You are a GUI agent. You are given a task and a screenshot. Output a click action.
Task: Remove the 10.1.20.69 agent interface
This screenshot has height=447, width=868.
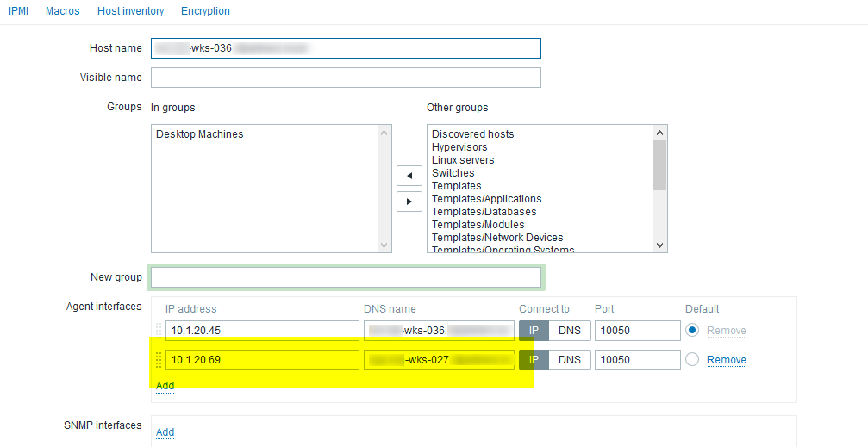point(726,360)
